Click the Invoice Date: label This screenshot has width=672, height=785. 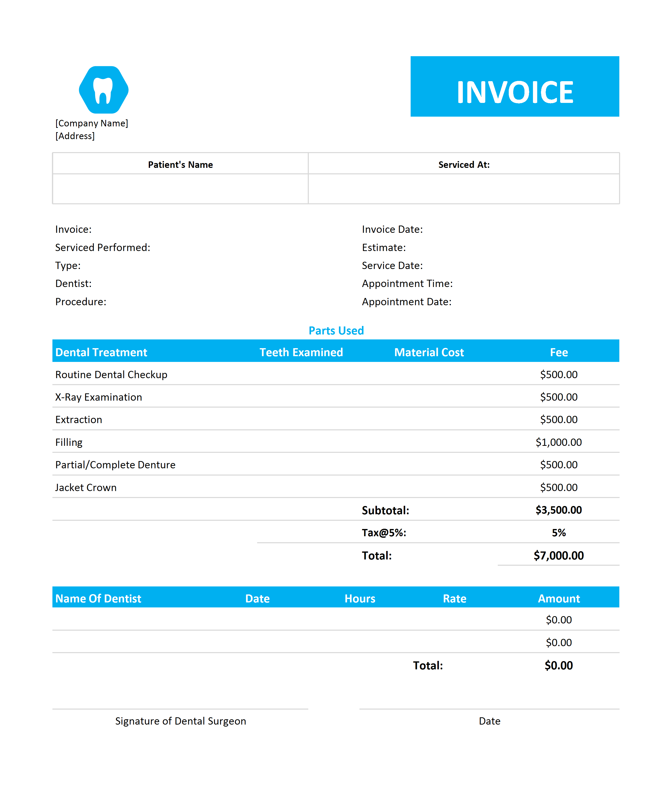(392, 229)
